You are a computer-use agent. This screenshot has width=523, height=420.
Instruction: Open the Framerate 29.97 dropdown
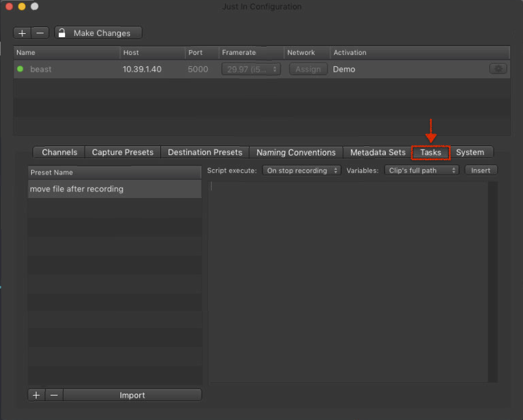point(251,70)
